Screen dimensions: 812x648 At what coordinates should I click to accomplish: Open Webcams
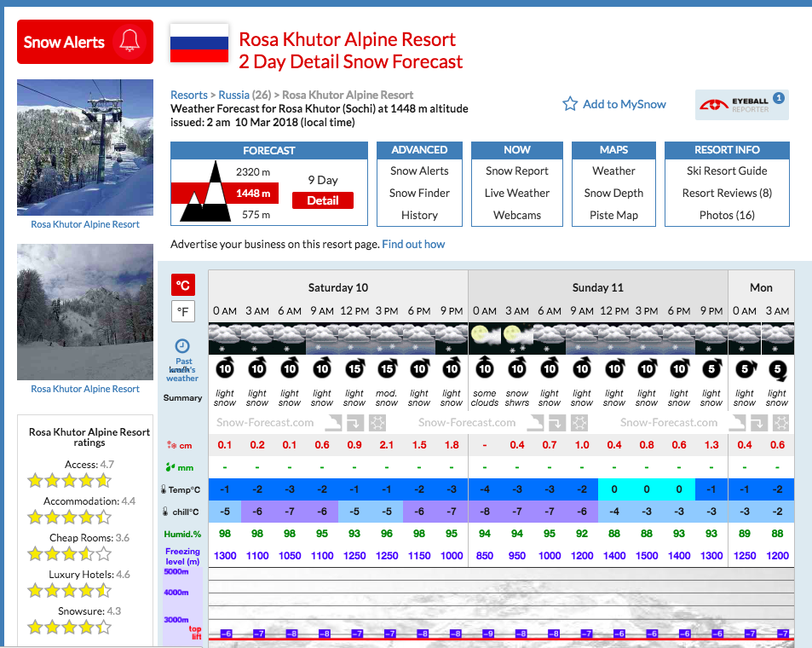point(517,215)
